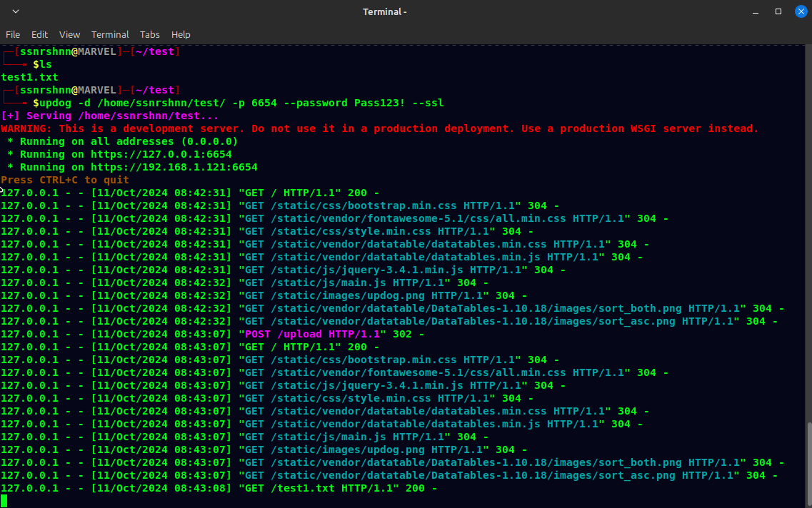
Task: Open the File menu
Action: [13, 34]
